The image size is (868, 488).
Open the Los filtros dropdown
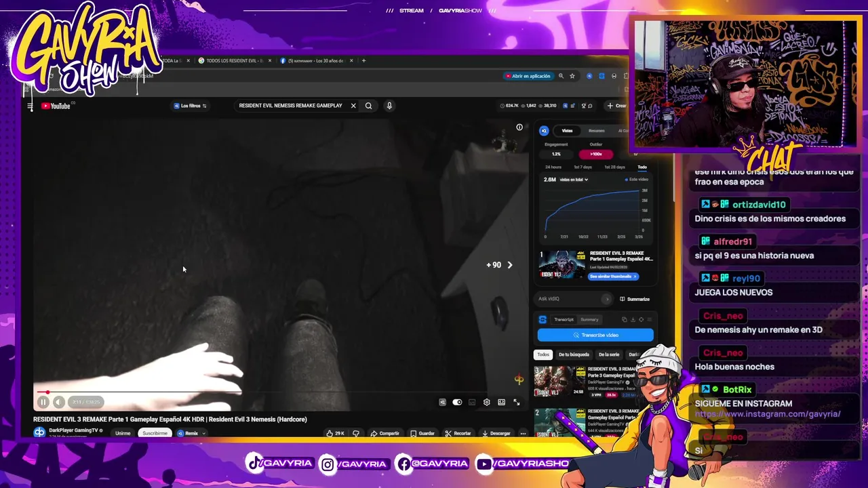(190, 106)
